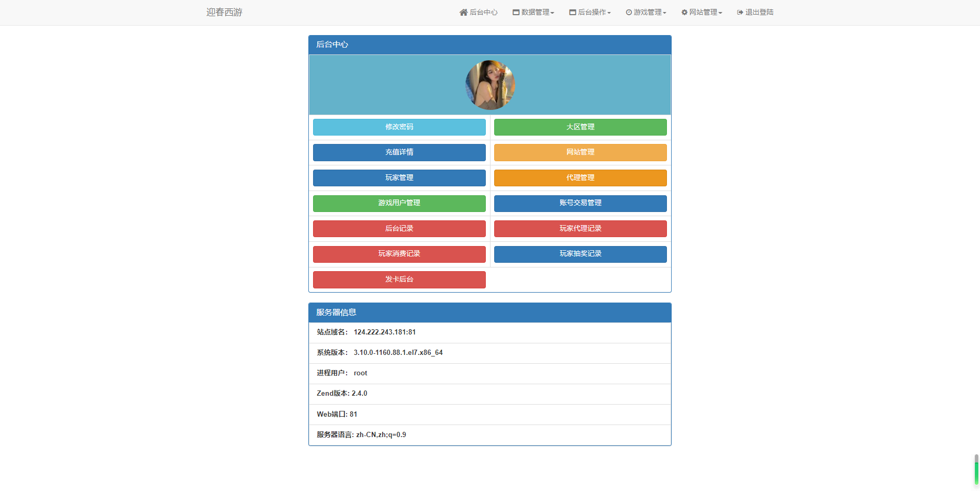Open 大区管理 green button

(580, 127)
